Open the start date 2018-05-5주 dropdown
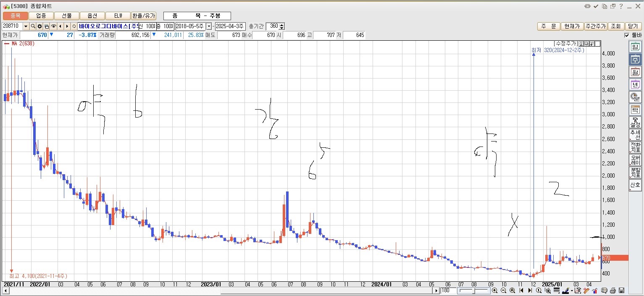Viewport: 644px width, 296px height. pyautogui.click(x=209, y=26)
